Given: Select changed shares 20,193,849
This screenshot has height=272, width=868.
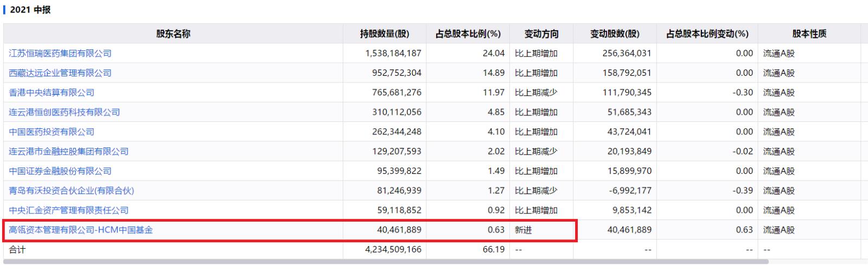Looking at the screenshot, I should coord(629,151).
